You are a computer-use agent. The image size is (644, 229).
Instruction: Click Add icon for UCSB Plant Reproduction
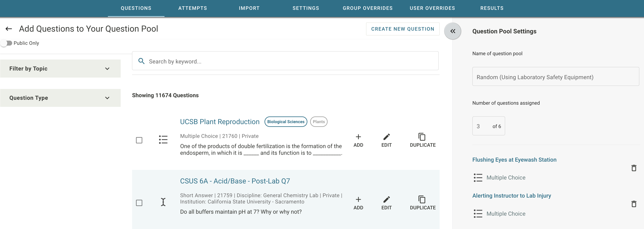[358, 140]
